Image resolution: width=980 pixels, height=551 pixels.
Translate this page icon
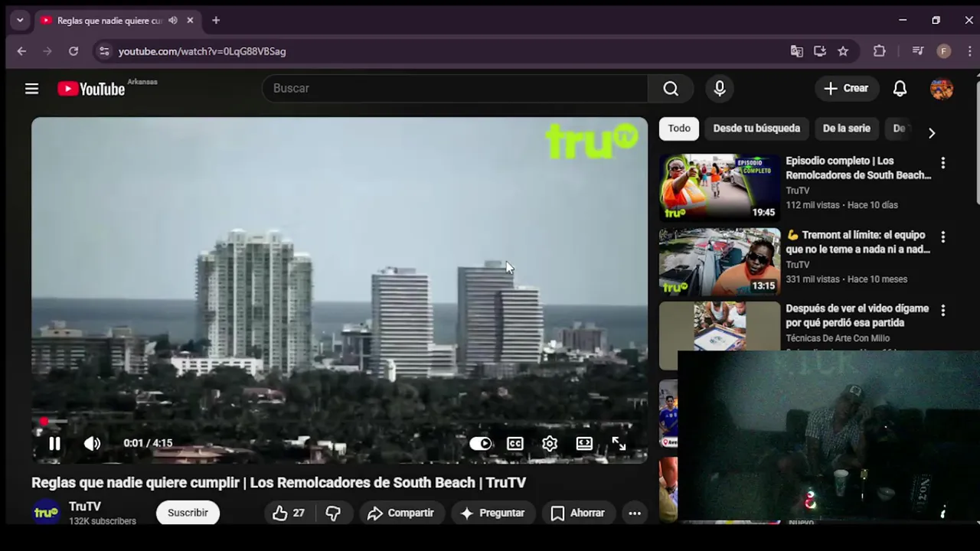pyautogui.click(x=797, y=51)
